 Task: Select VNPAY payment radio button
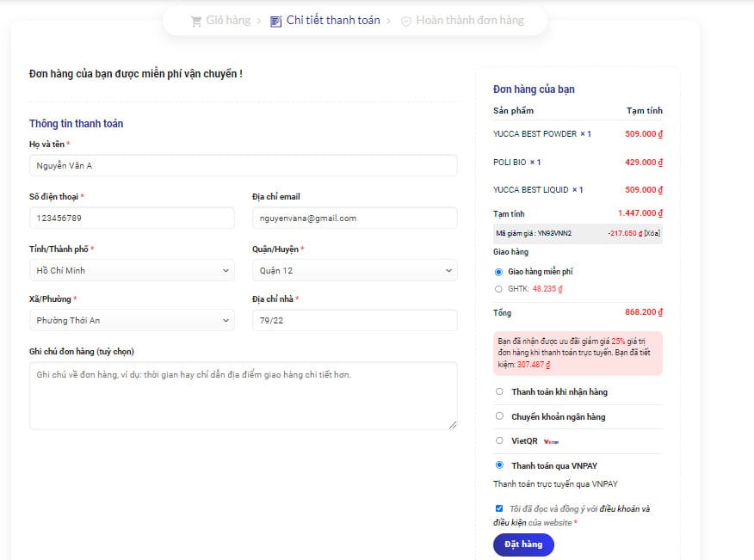click(x=500, y=465)
